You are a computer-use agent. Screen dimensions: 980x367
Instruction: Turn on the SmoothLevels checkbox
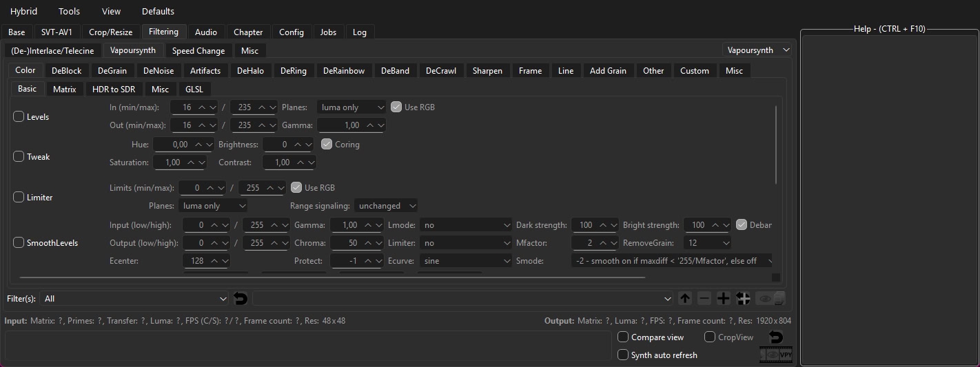click(x=19, y=243)
